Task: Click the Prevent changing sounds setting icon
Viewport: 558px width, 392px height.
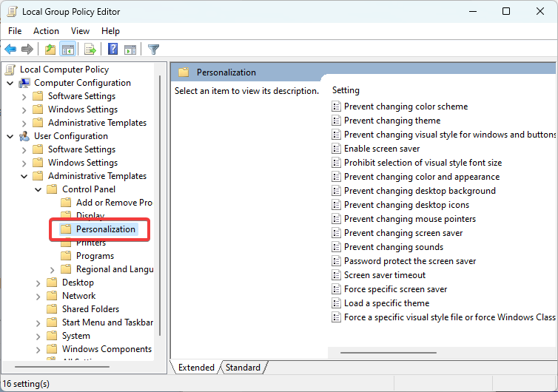Action: tap(336, 247)
